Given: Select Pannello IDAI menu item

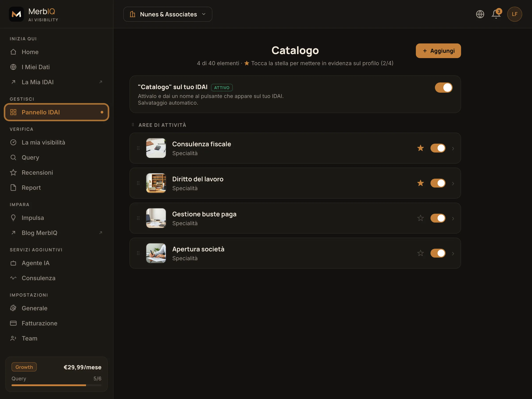Looking at the screenshot, I should 57,112.
